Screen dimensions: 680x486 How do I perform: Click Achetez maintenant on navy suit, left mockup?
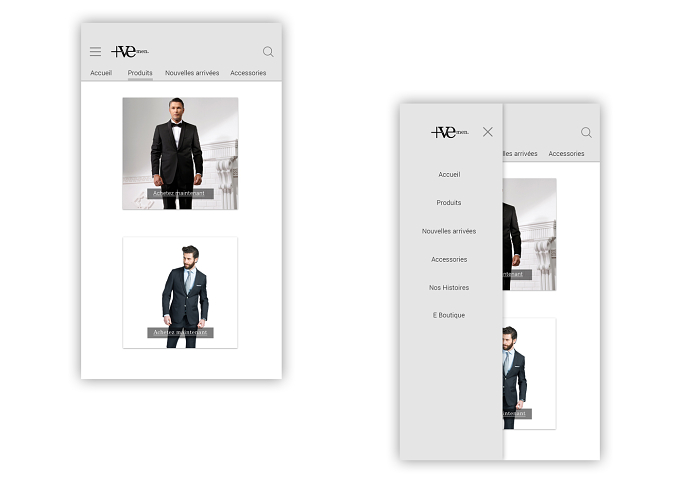point(180,333)
